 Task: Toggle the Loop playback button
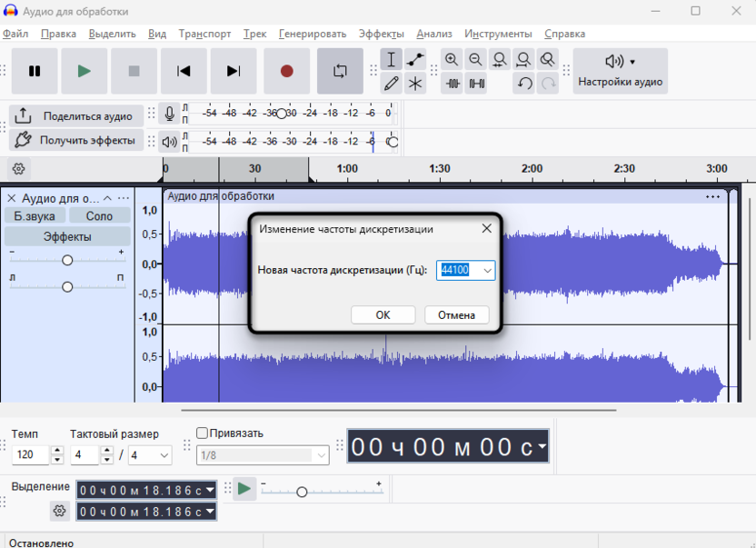click(340, 71)
